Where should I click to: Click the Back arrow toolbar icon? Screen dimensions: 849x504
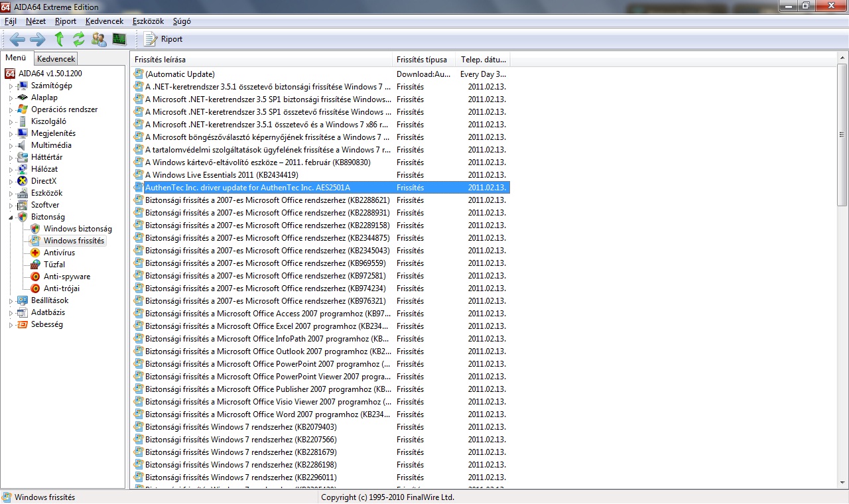[x=17, y=39]
